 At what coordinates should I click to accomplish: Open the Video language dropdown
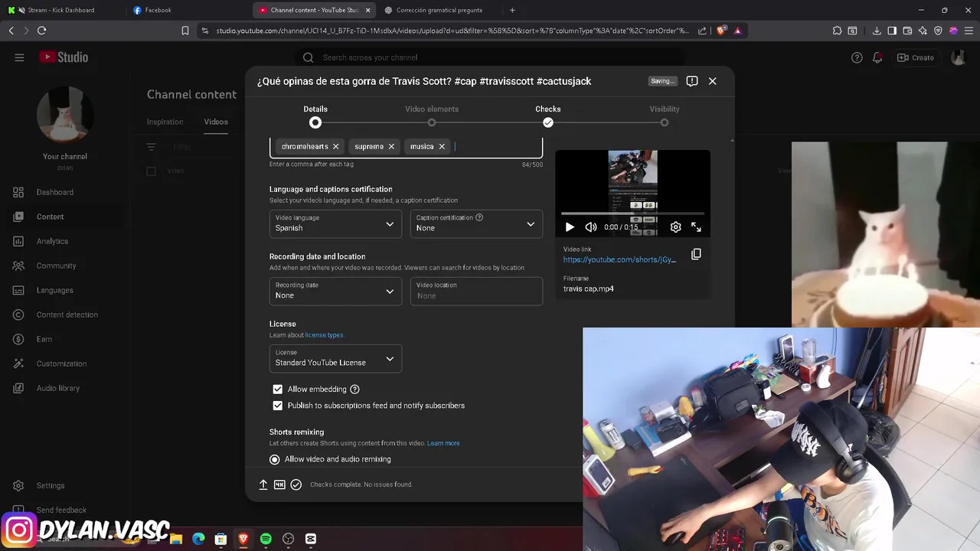click(x=335, y=224)
